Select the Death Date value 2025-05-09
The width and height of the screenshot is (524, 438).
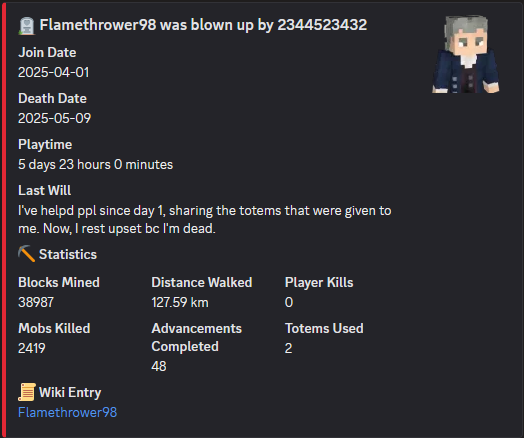pyautogui.click(x=54, y=118)
